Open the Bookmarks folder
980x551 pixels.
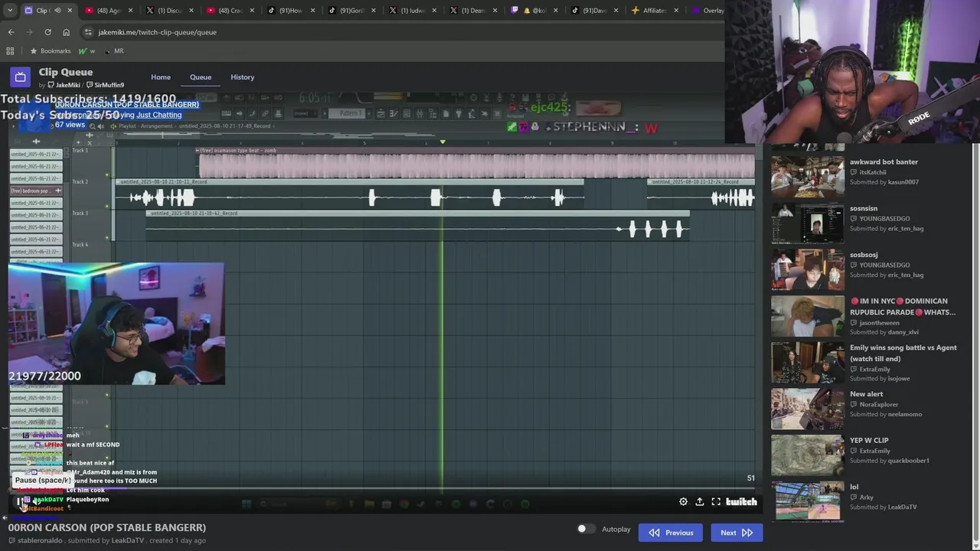click(x=50, y=51)
